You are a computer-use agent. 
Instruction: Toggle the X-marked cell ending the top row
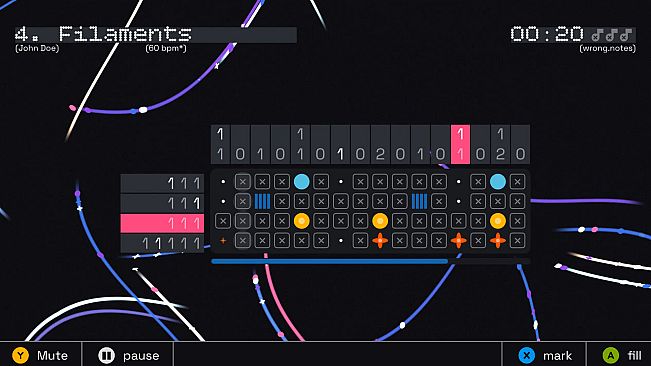click(517, 182)
